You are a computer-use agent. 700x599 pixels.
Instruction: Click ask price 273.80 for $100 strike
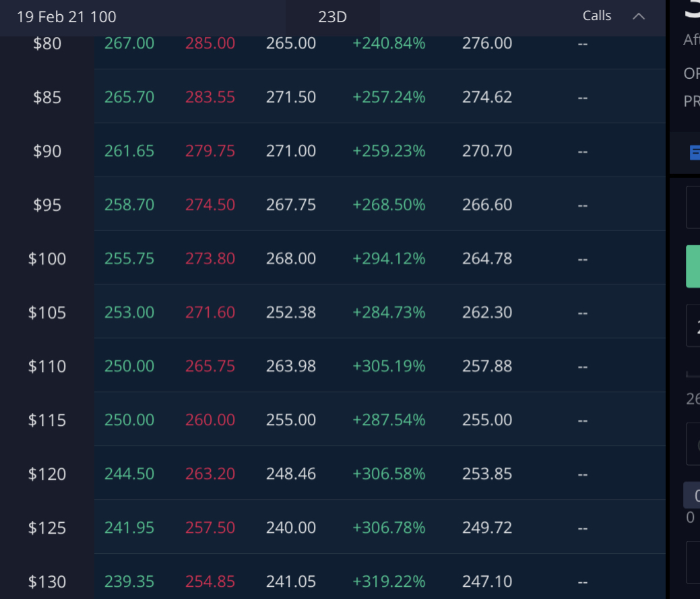pos(210,259)
